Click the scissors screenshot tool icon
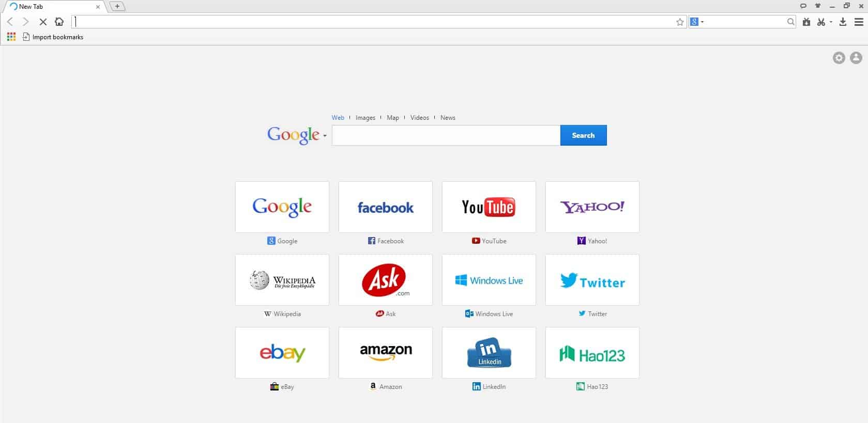Image resolution: width=868 pixels, height=423 pixels. click(x=821, y=22)
